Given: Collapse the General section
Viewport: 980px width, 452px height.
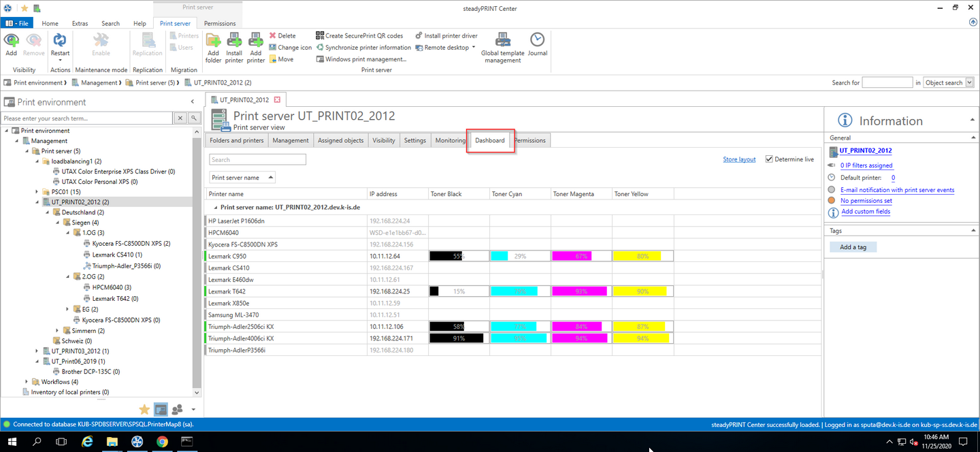Looking at the screenshot, I should 973,138.
